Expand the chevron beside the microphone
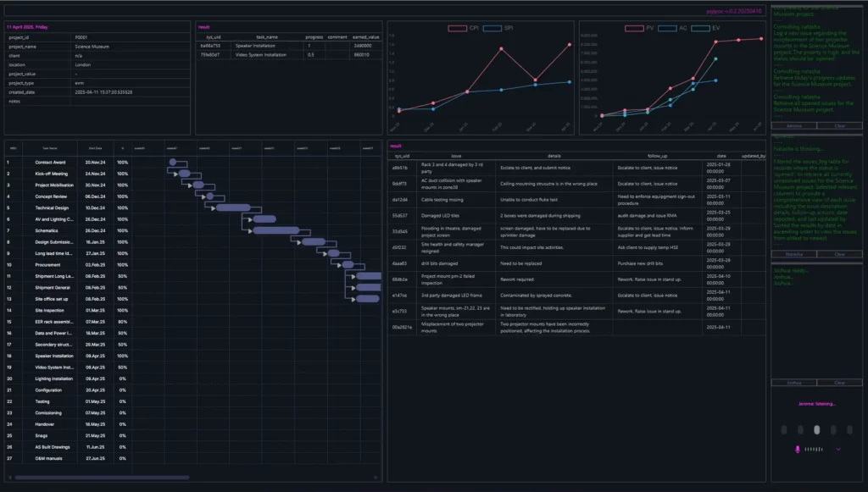868x492 pixels. 838,449
